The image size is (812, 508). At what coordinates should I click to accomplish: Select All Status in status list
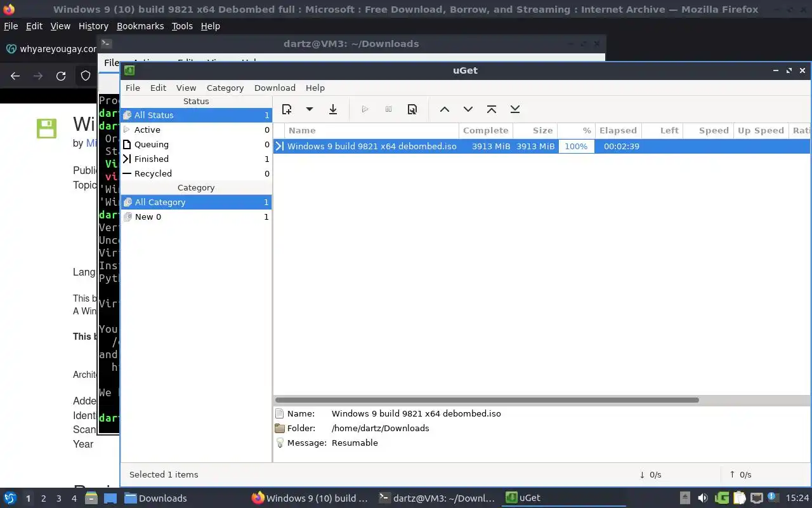click(x=196, y=115)
